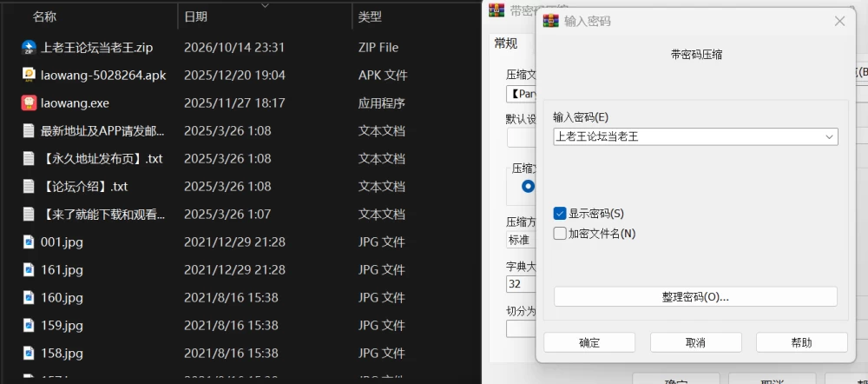The image size is (868, 384).
Task: Click date 2025/12/20 19:04
Action: [x=234, y=76]
